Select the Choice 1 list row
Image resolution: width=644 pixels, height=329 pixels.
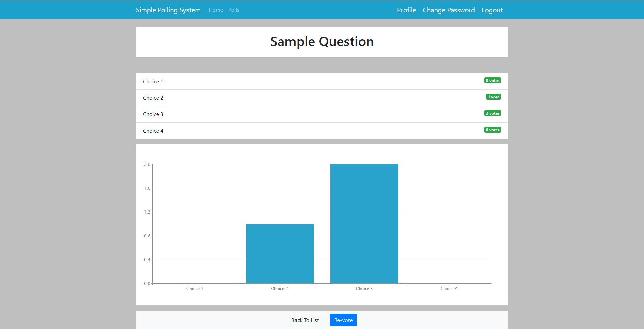(x=322, y=81)
